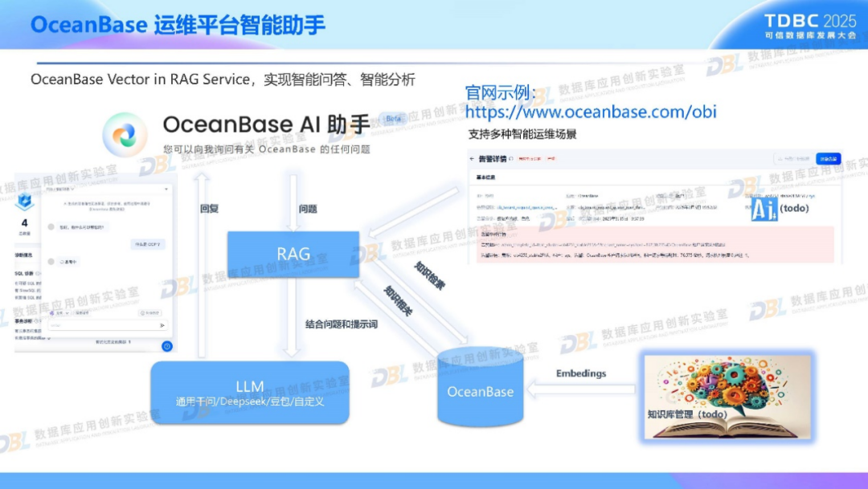Screen dimensions: 868x489
Task: Click the '事务诊断' heading in left panel
Action: [x=23, y=321]
